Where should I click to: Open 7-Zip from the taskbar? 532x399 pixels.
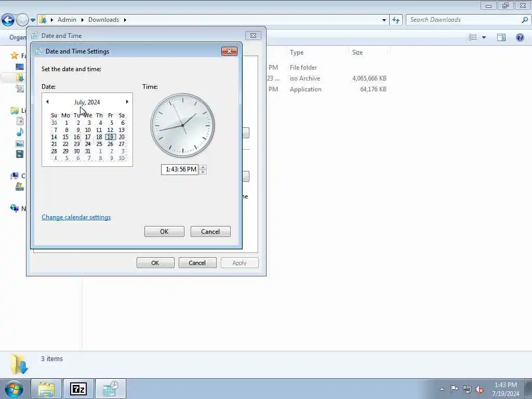pos(78,389)
